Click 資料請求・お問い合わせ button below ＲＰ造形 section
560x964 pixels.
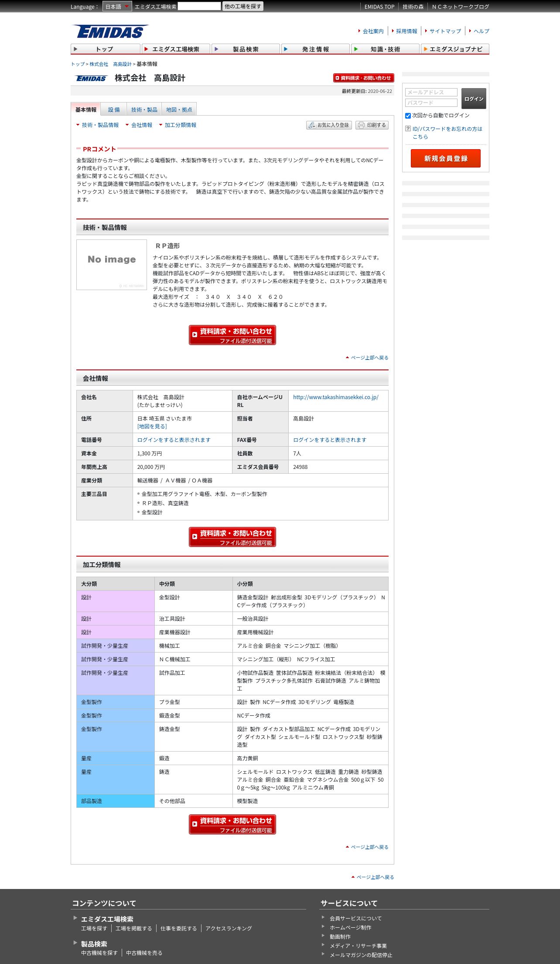click(x=232, y=335)
